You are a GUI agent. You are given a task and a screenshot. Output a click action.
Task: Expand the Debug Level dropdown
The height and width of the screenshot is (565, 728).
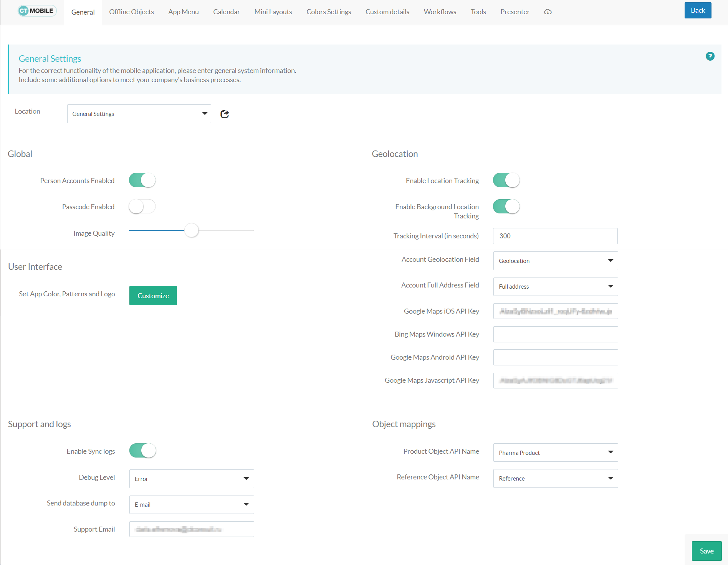tap(192, 479)
